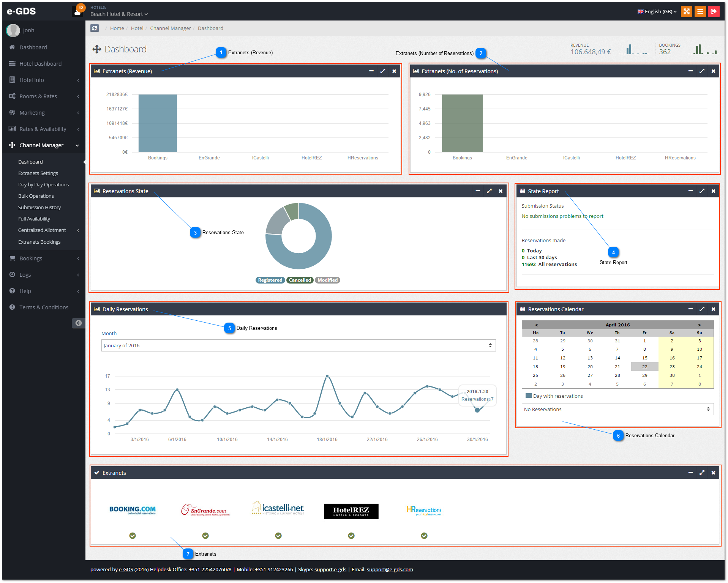The image size is (728, 583).
Task: Collapse the Channel Manager sidebar menu
Action: (44, 145)
